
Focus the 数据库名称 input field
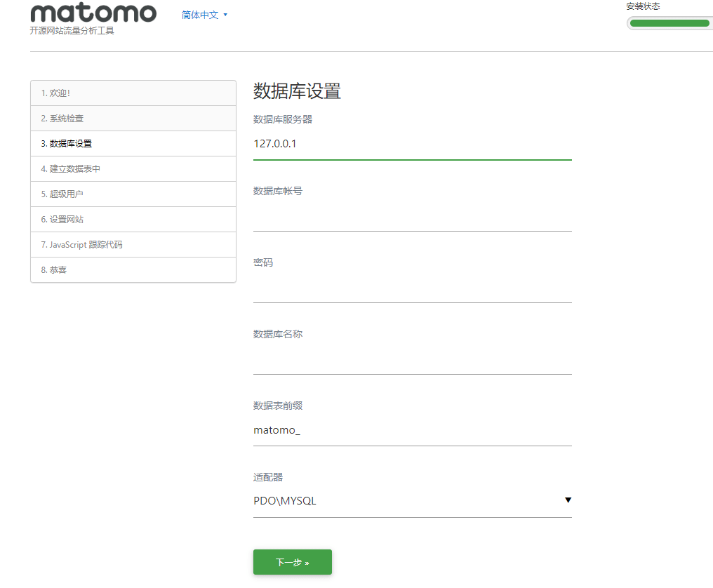tap(413, 359)
